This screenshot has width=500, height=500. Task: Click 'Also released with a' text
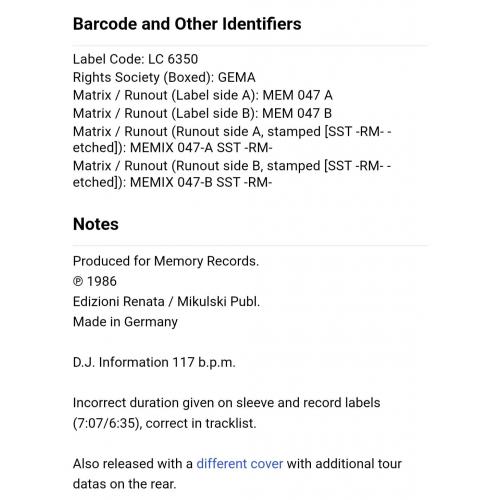tap(133, 464)
